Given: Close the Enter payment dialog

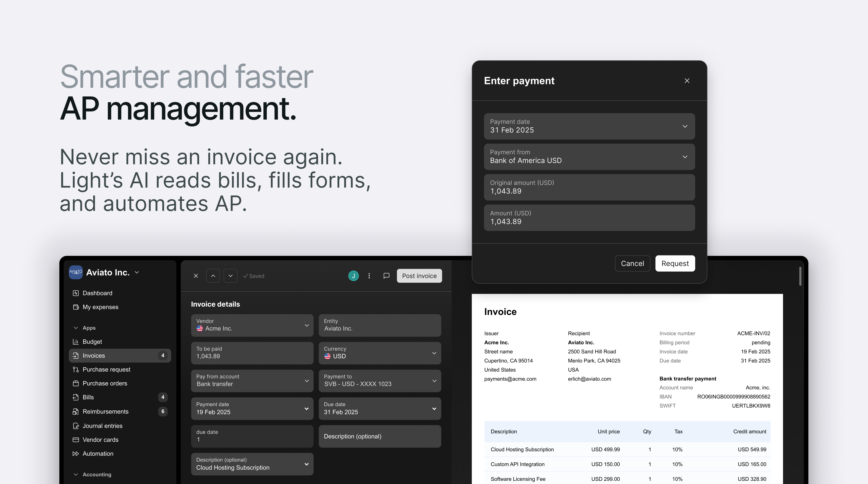Looking at the screenshot, I should (x=687, y=81).
